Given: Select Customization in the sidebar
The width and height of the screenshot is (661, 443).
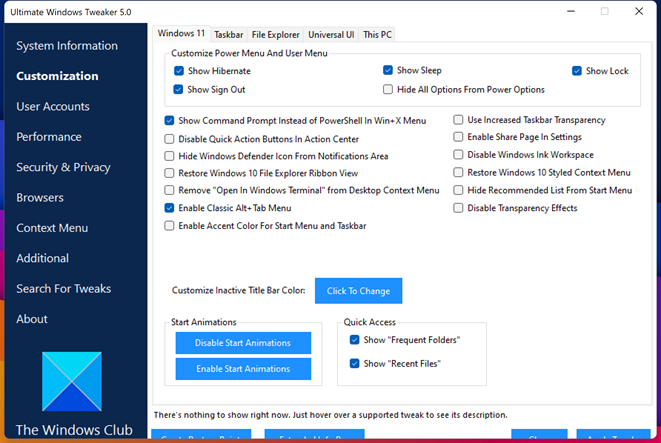Looking at the screenshot, I should [57, 76].
